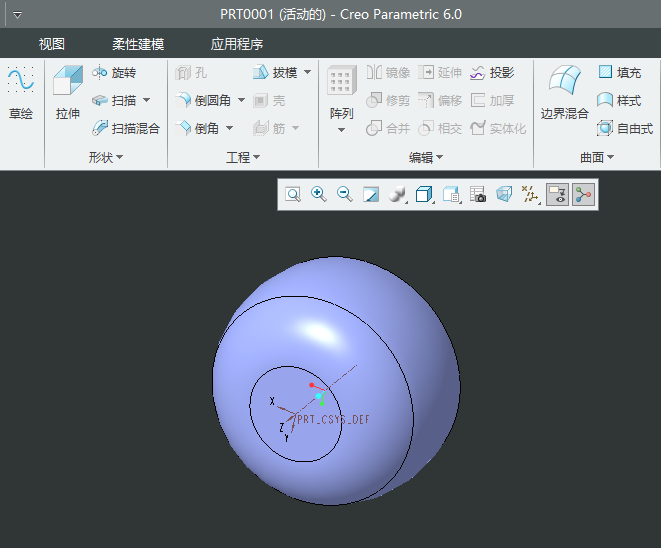Expand the Pattern (阵列) dropdown arrow
Image resolution: width=661 pixels, height=548 pixels.
[x=341, y=130]
